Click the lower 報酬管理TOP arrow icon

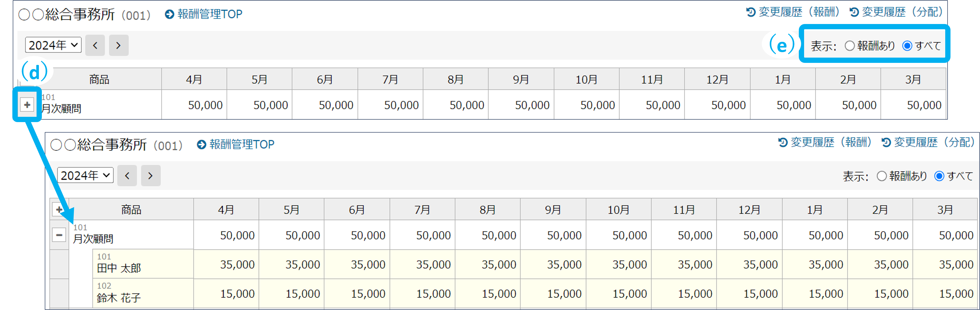click(x=201, y=144)
